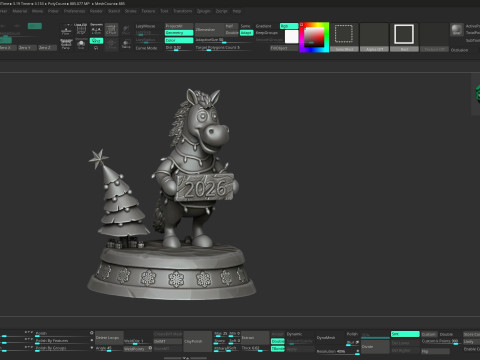
Task: Open the Transform menu
Action: [182, 11]
